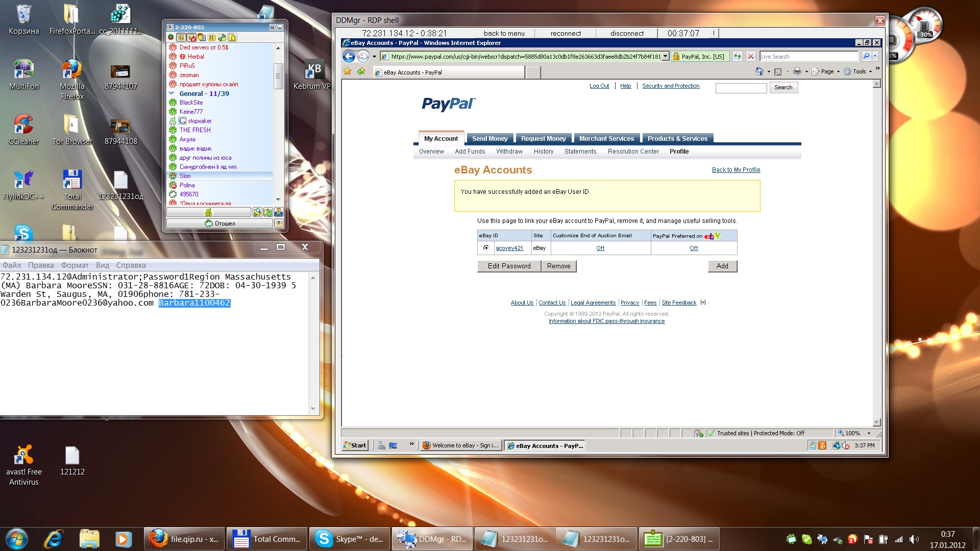The width and height of the screenshot is (980, 551).
Task: Click the find contacts magnifier icon in QIP
Action: (x=257, y=212)
